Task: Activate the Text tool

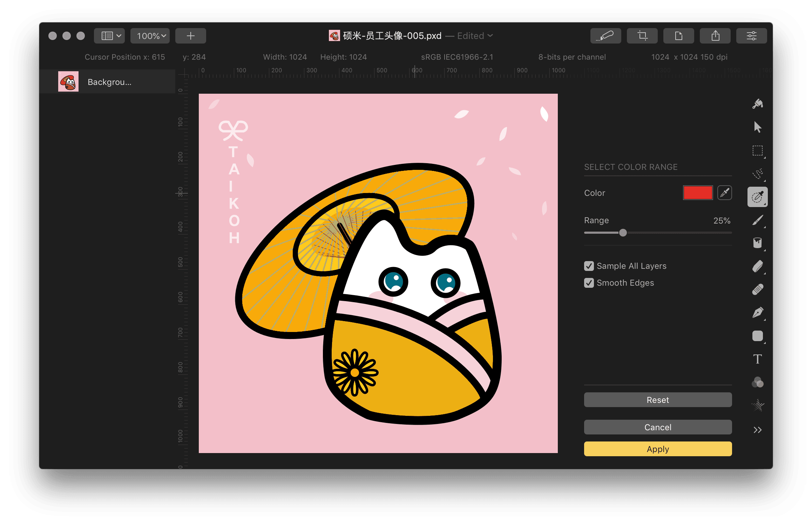Action: (x=757, y=359)
